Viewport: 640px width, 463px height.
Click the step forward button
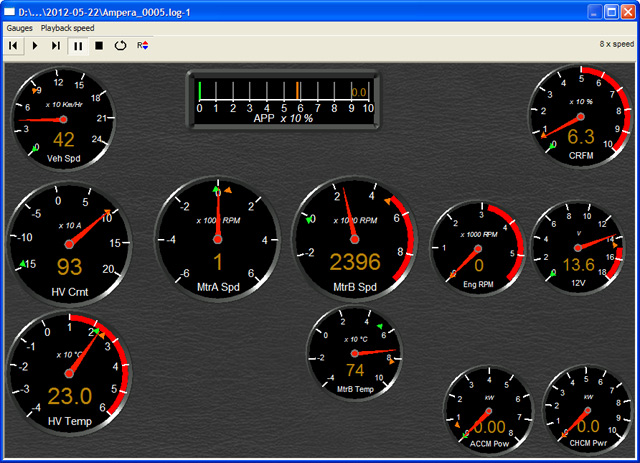click(56, 45)
